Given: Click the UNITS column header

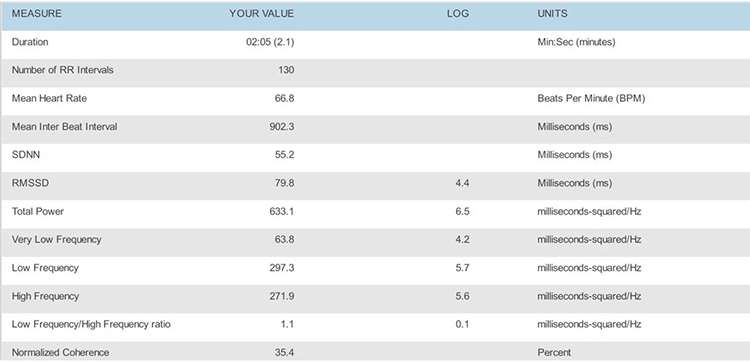Looking at the screenshot, I should pyautogui.click(x=552, y=14).
